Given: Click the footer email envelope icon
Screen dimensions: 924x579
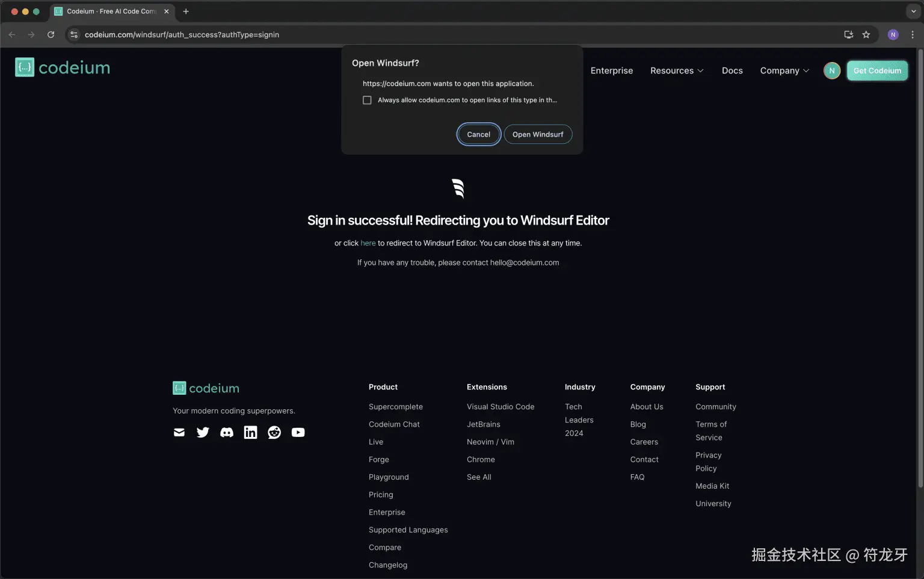Looking at the screenshot, I should (x=179, y=432).
